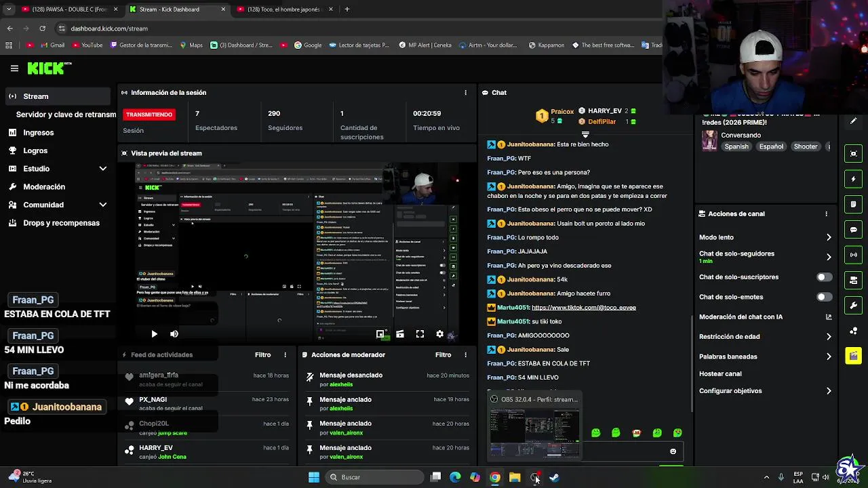868x488 pixels.
Task: Click the focus frame sidebar icon
Action: (x=854, y=154)
